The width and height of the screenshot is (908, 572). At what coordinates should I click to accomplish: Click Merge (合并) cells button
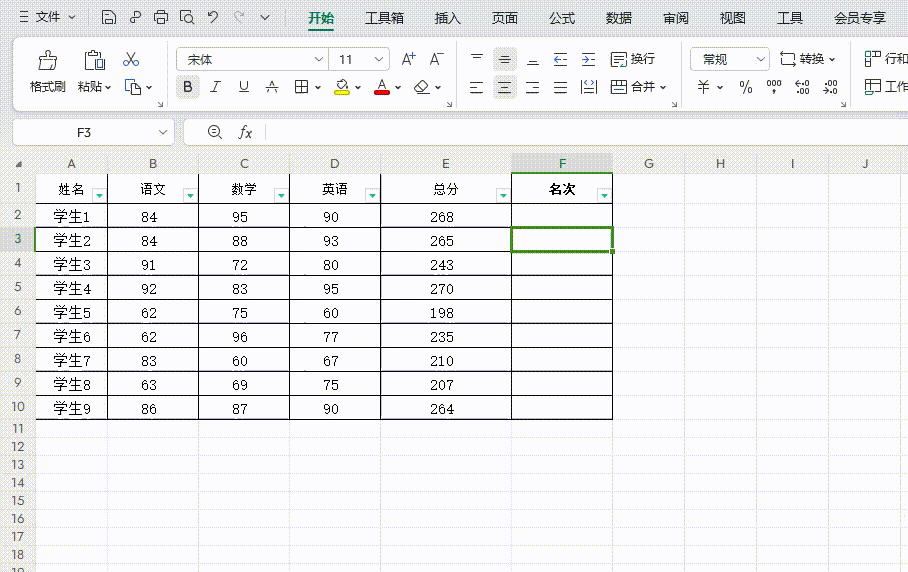[633, 87]
